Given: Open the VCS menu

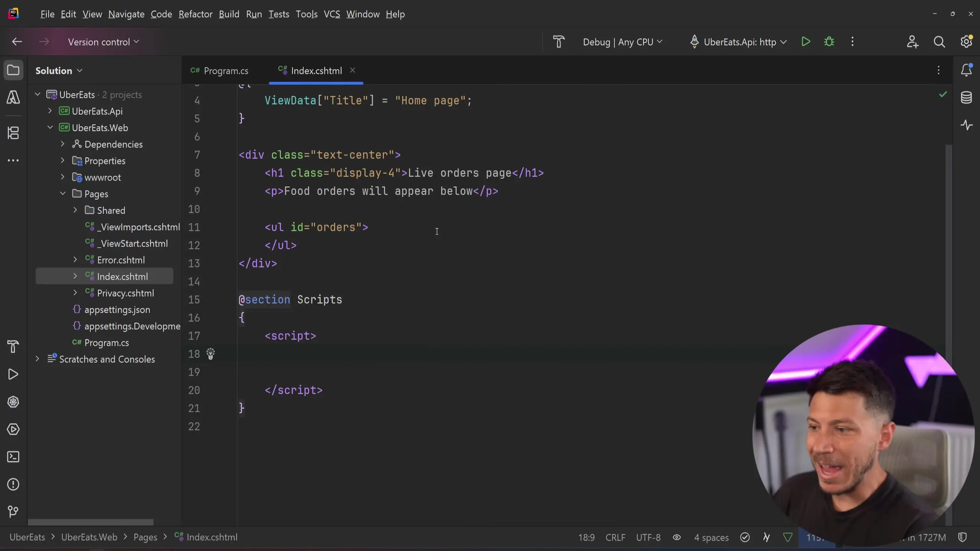Looking at the screenshot, I should click(x=332, y=14).
